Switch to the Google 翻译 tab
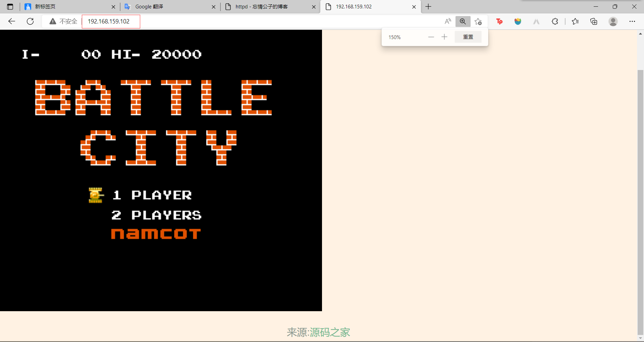Image resolution: width=644 pixels, height=342 pixels. (x=169, y=7)
